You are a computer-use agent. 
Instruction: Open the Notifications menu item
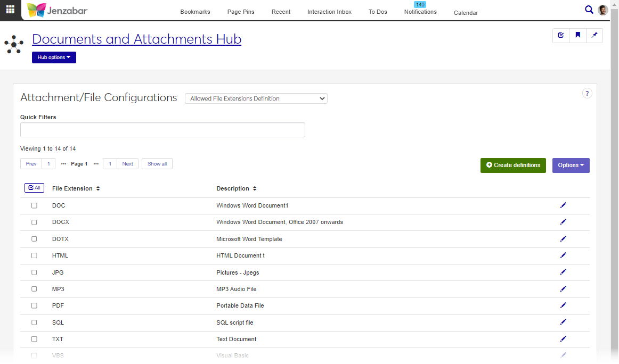[x=420, y=12]
